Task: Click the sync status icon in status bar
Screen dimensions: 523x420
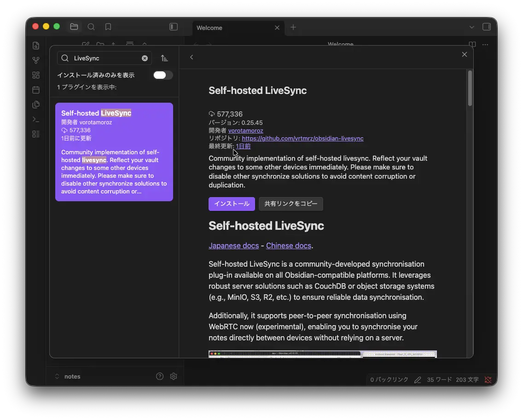Action: 488,379
